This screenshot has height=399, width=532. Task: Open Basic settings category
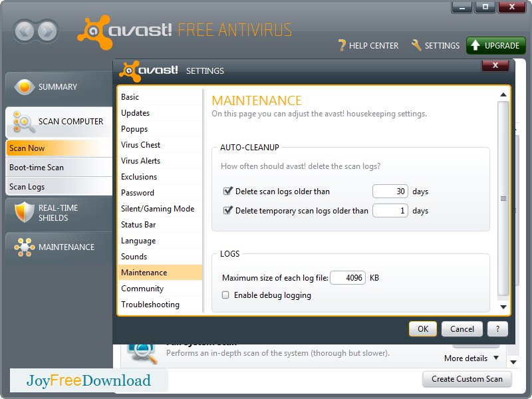[160, 97]
